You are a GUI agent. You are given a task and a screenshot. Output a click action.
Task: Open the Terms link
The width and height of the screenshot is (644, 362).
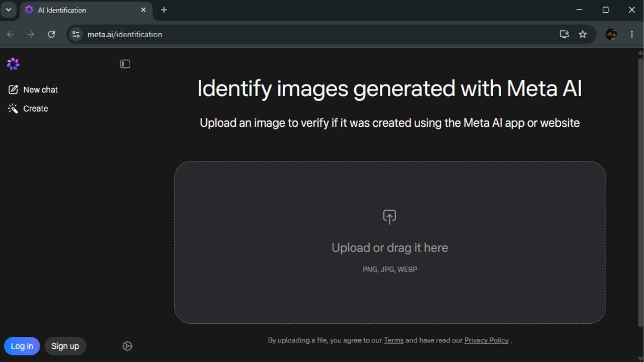(393, 340)
